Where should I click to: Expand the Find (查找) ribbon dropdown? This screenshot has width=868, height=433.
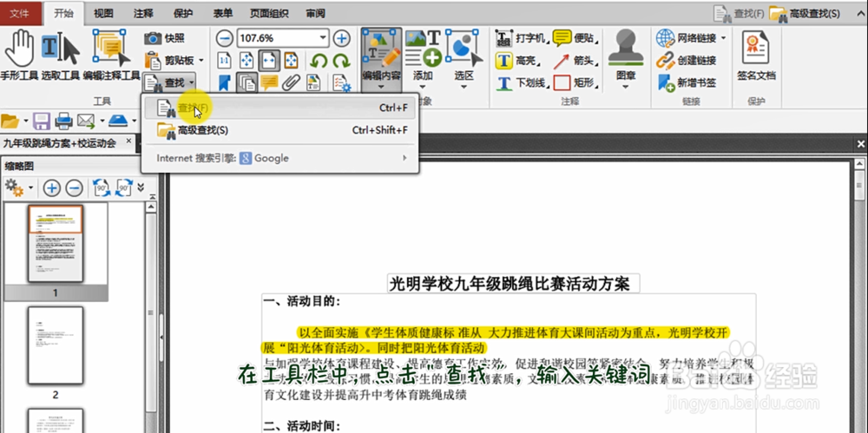190,82
